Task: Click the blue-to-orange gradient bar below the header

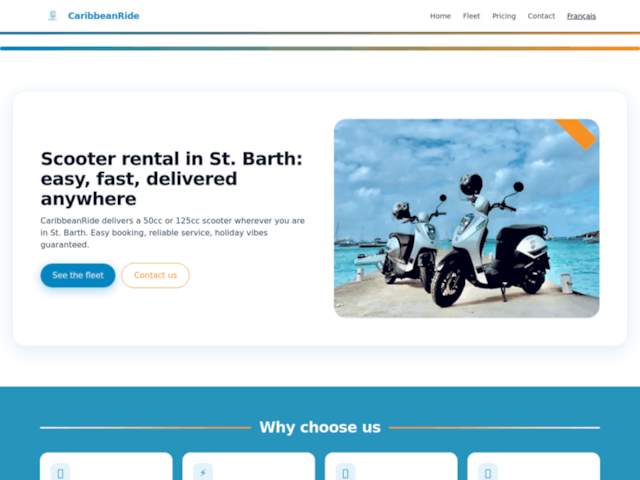Action: tap(320, 49)
